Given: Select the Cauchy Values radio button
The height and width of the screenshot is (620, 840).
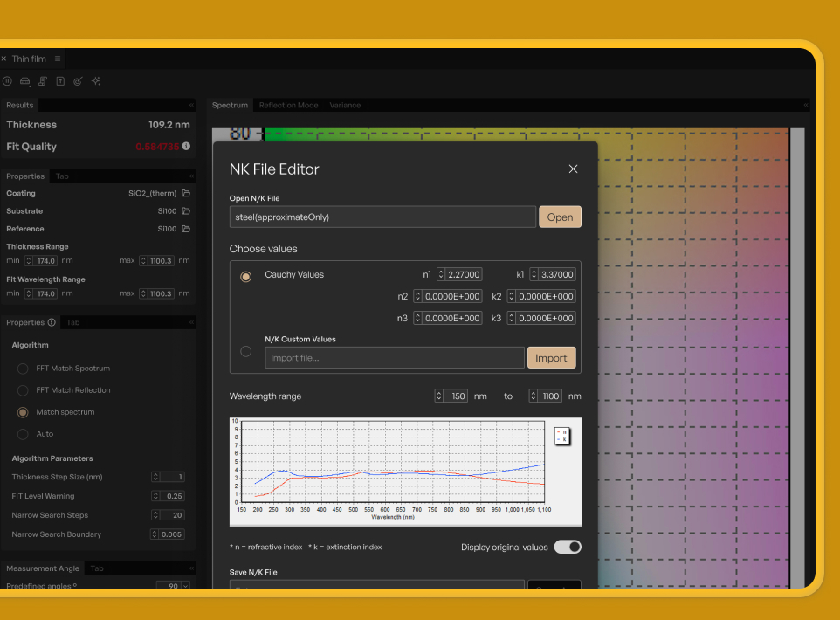Looking at the screenshot, I should tap(245, 276).
